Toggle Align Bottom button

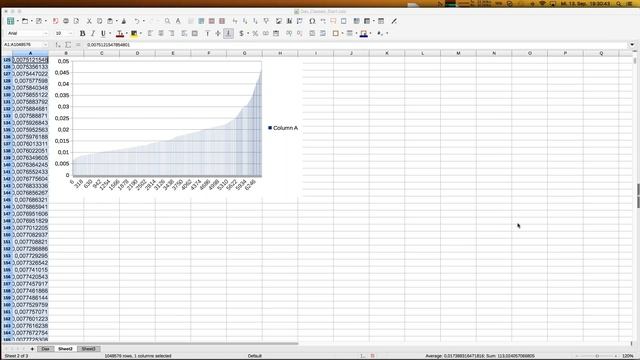point(229,33)
